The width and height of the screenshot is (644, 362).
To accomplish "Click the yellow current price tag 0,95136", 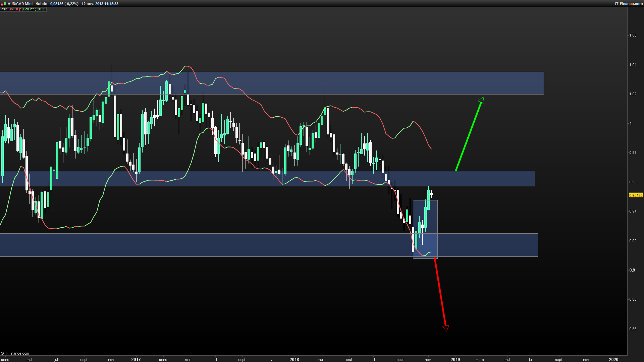I will [636, 195].
